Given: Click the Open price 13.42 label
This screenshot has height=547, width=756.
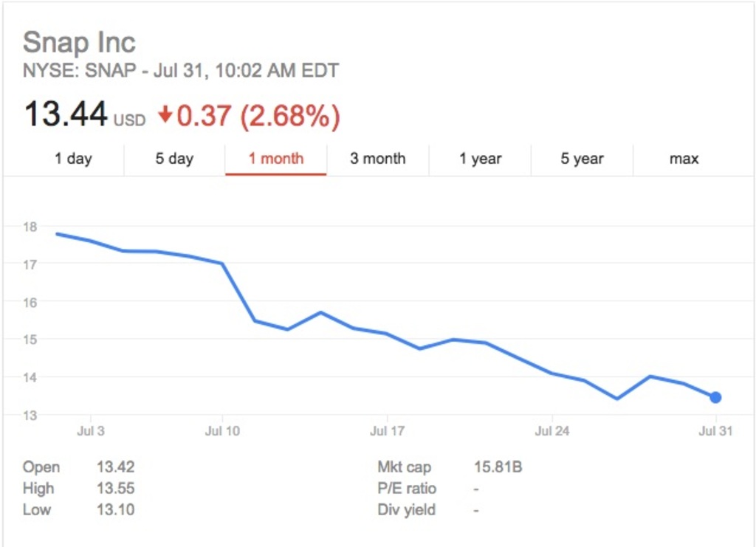Looking at the screenshot, I should (118, 467).
